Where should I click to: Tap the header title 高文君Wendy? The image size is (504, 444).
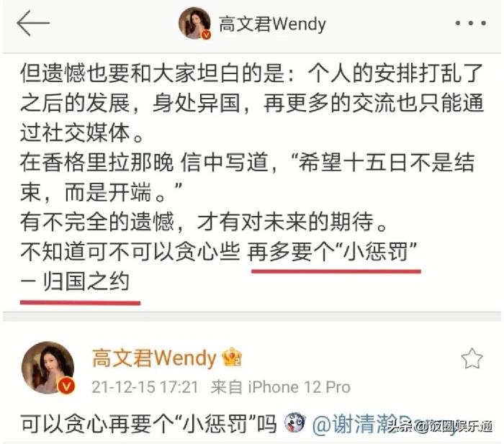272,24
